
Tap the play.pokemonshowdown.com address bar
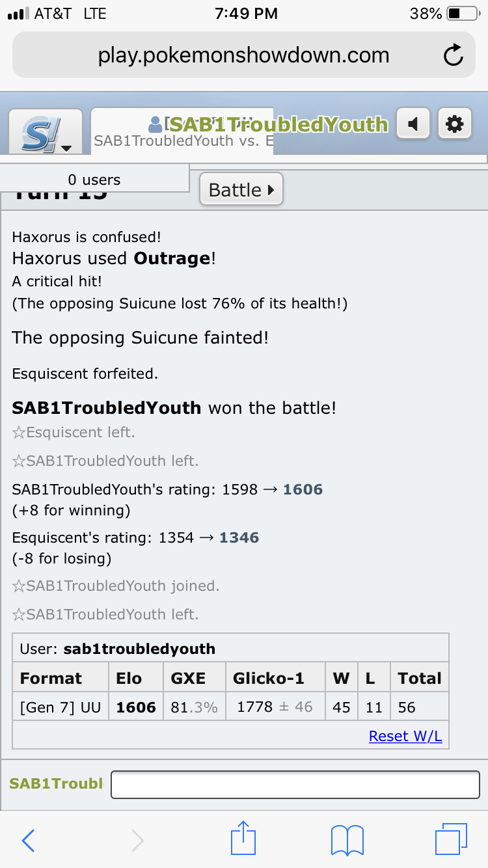(x=244, y=55)
